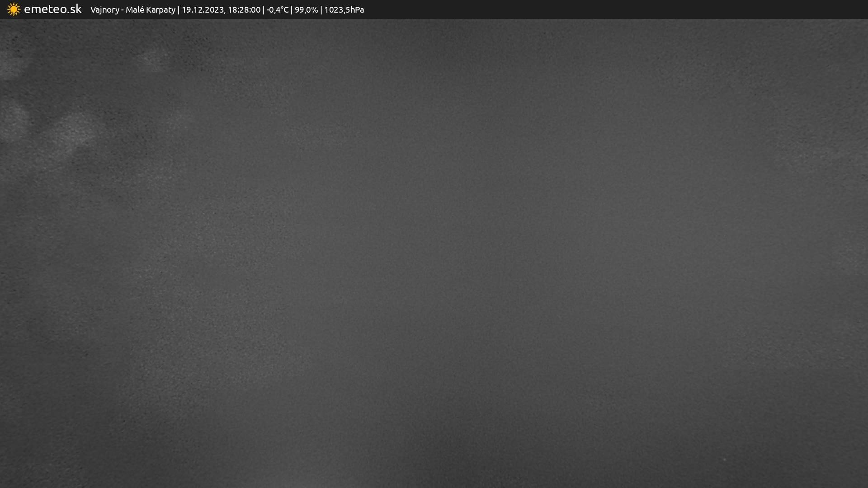Click the small bright dot in lower-right image
The height and width of the screenshot is (488, 868).
click(x=724, y=460)
